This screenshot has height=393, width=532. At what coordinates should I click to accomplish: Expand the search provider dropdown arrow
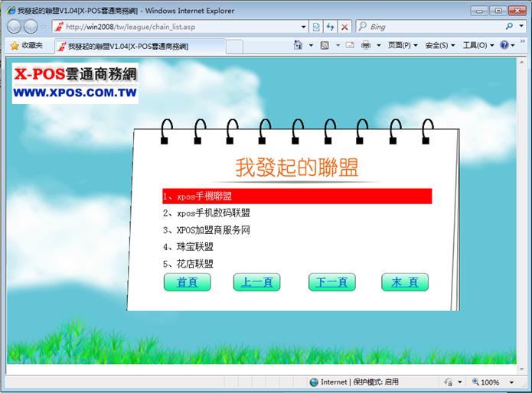(521, 26)
